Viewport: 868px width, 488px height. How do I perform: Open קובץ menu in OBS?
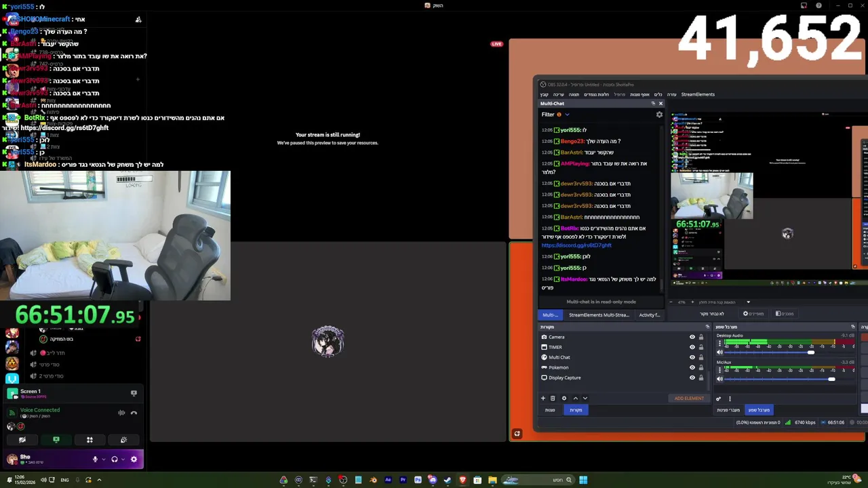(544, 94)
